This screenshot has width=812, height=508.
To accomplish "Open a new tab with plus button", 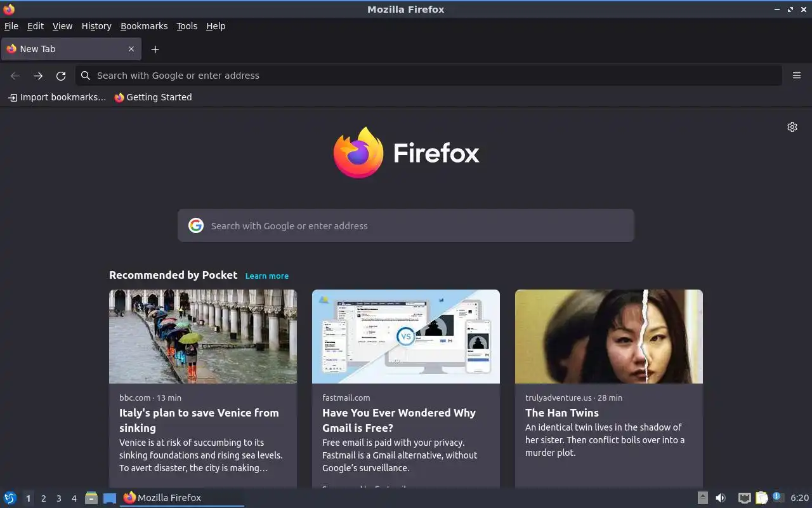I will coord(155,49).
